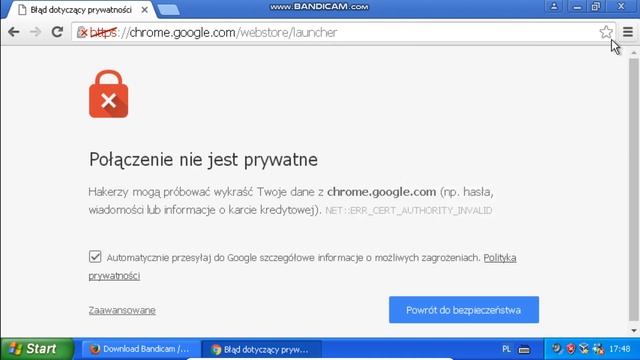This screenshot has height=360, width=640.
Task: Open the Chrome user profile button
Action: point(554,6)
